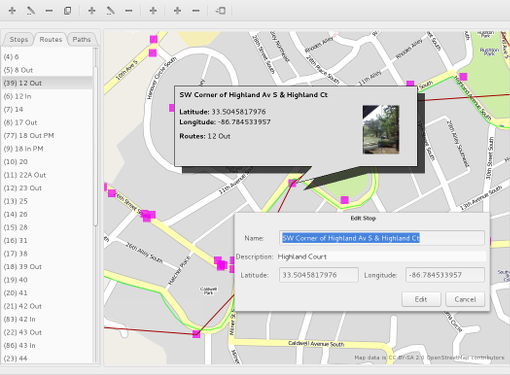Click the magenta stop marker the popup points to
The height and width of the screenshot is (375, 510).
click(x=292, y=183)
